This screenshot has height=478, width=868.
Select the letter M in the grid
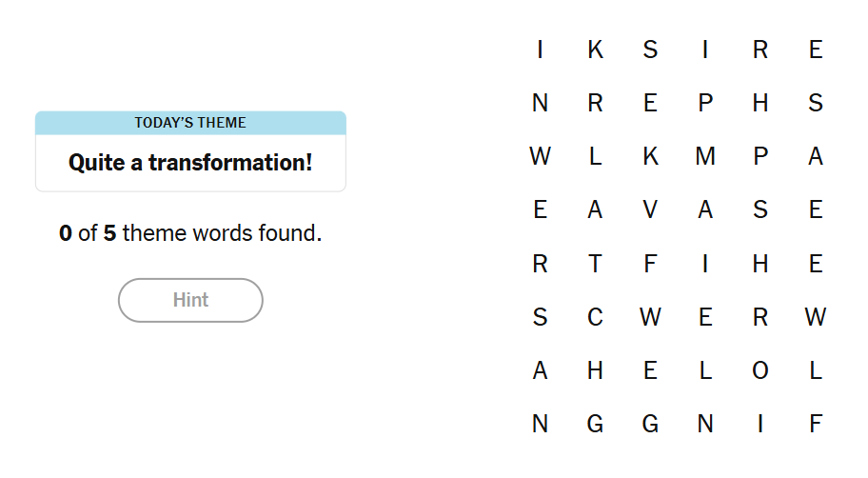[705, 157]
